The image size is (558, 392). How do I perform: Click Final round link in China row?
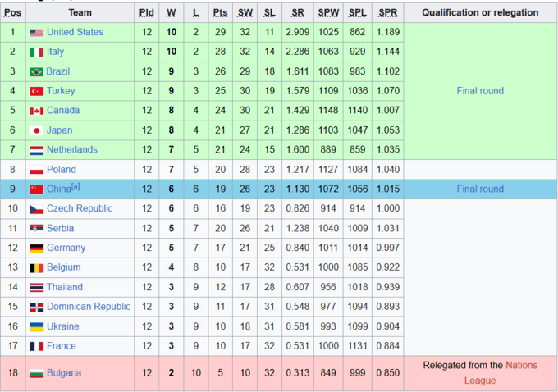click(x=480, y=189)
